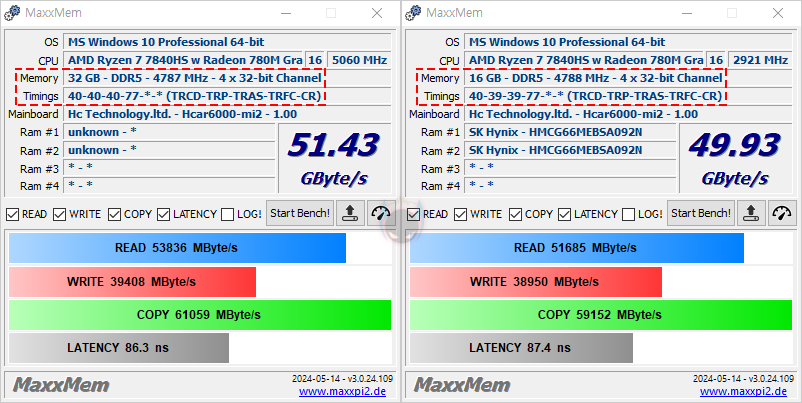Screen dimensions: 802x403
Task: Click Ram #4 empty slot field in right window
Action: 571,185
